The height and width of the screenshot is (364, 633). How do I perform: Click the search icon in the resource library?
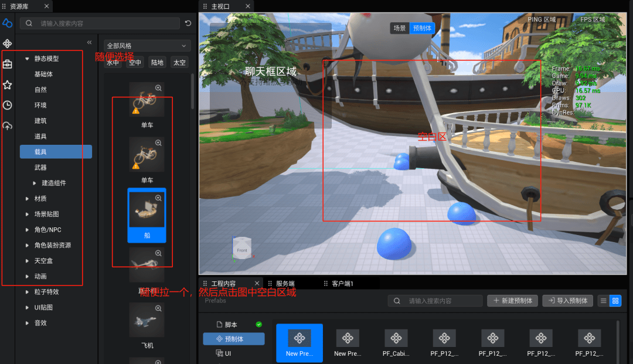tap(29, 23)
